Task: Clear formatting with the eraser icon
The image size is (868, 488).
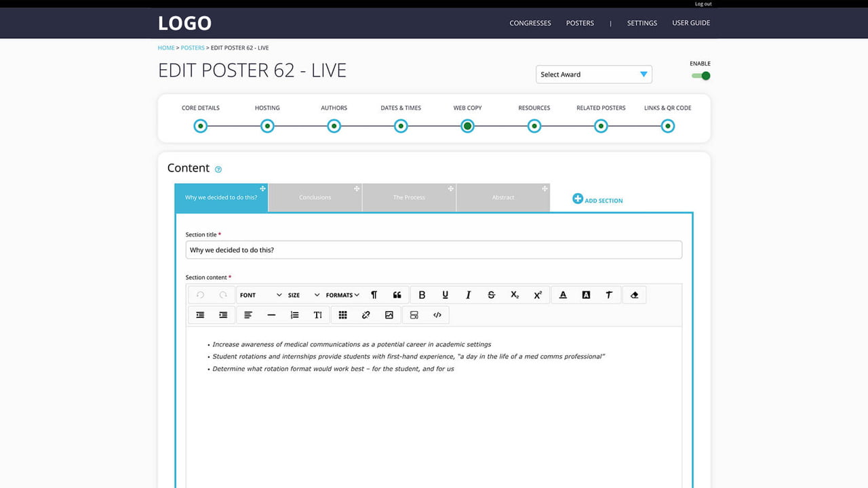Action: click(x=635, y=295)
